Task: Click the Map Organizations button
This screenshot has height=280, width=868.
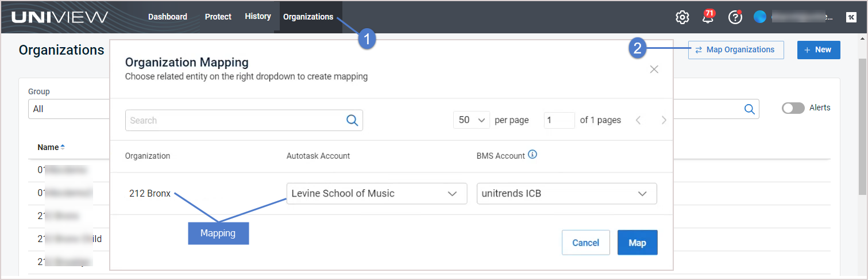Action: [x=736, y=50]
